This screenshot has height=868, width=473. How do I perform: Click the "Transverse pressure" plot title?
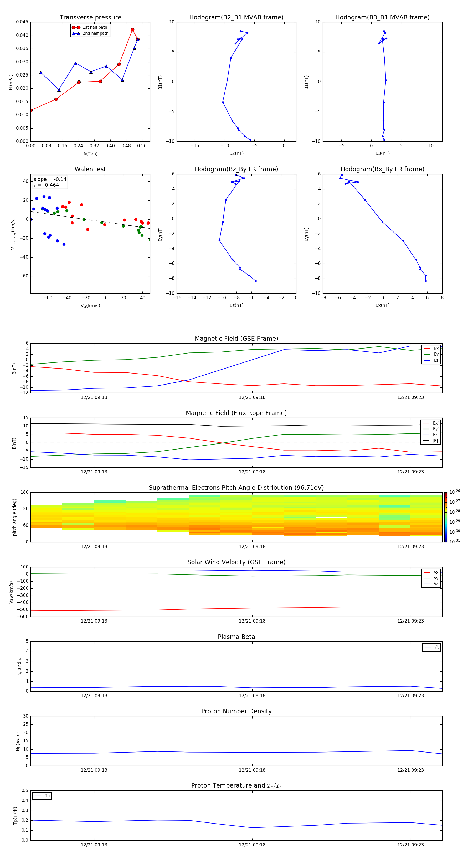pos(90,17)
